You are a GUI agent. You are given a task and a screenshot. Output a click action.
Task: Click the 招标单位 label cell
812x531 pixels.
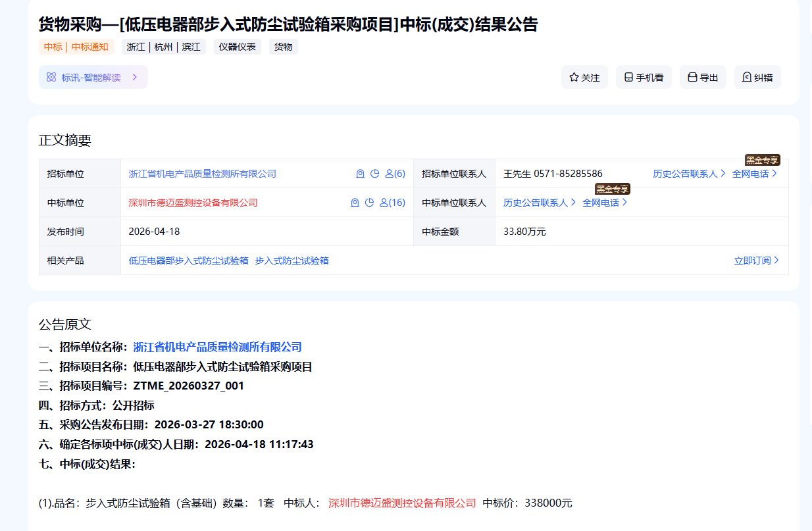coord(80,174)
